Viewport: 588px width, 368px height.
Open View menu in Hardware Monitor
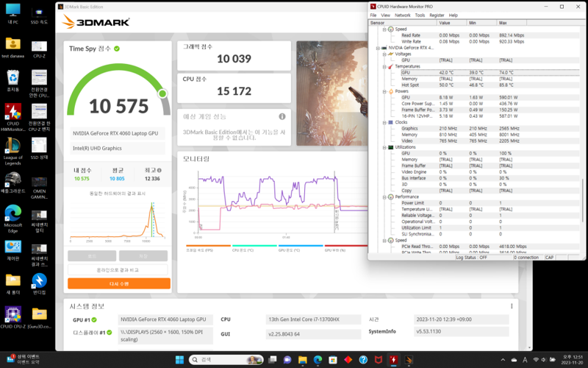(x=385, y=15)
